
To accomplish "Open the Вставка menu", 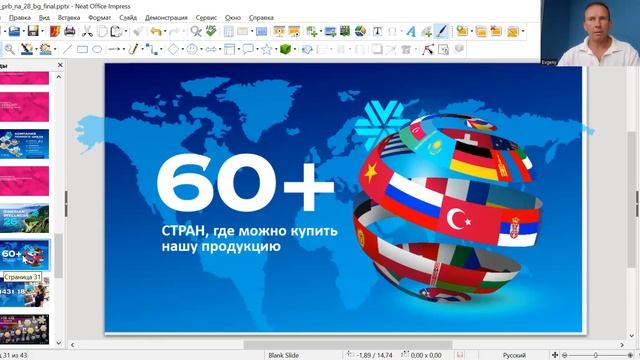I will (x=69, y=18).
